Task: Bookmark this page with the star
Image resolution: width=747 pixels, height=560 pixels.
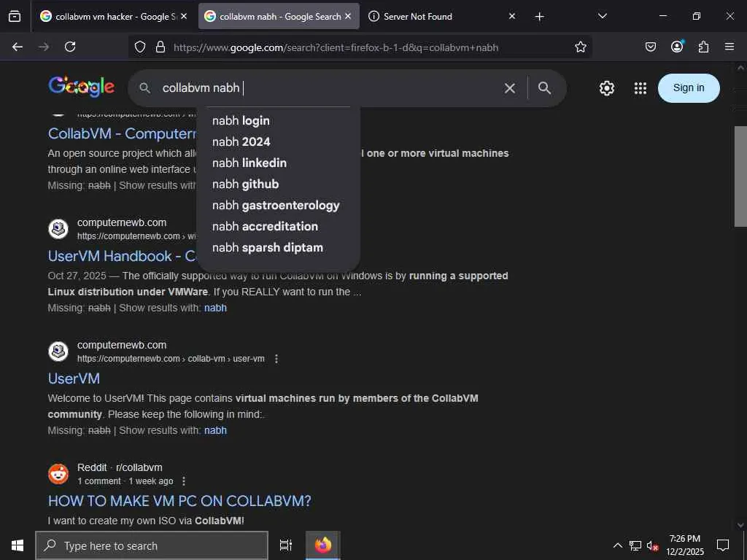Action: [x=580, y=47]
